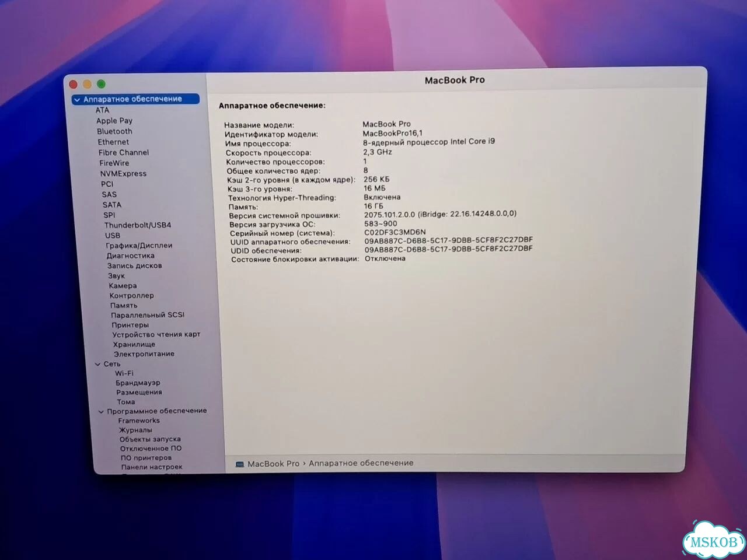The width and height of the screenshot is (747, 560).
Task: Click the Hyper-Threading value Включена
Action: point(382,197)
